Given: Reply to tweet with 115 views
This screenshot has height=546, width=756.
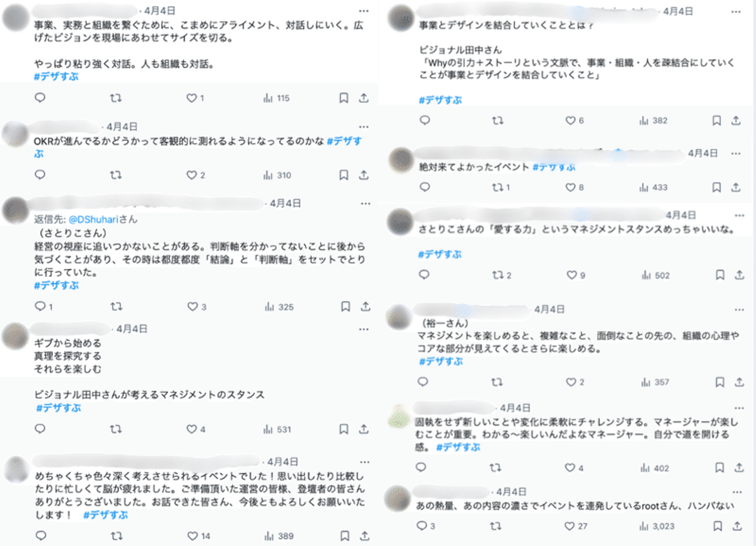Looking at the screenshot, I should point(40,98).
